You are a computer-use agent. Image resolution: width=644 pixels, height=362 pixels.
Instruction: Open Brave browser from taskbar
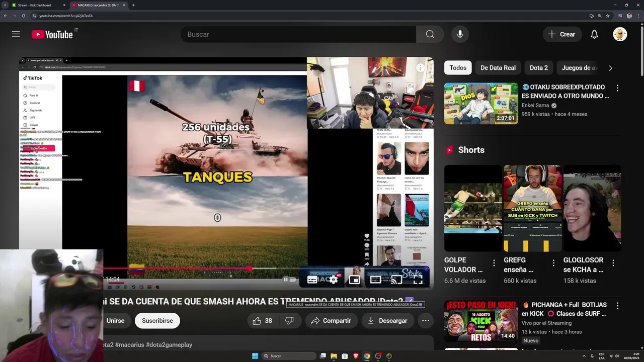[x=356, y=356]
